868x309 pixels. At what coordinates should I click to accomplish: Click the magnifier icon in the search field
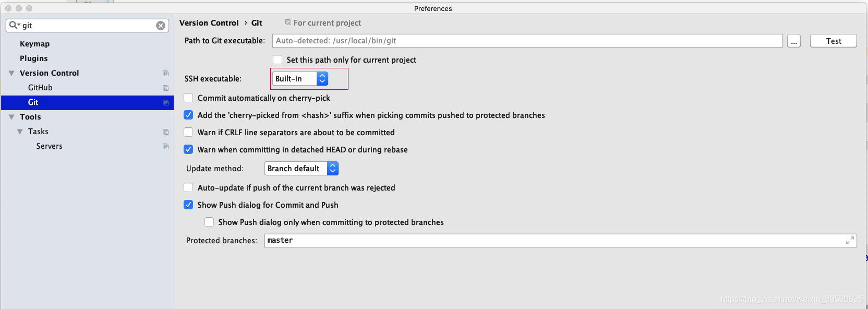click(12, 25)
